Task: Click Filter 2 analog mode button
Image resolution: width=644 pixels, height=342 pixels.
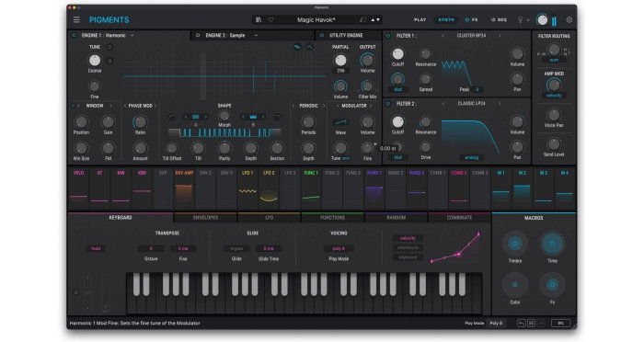Action: tap(471, 157)
